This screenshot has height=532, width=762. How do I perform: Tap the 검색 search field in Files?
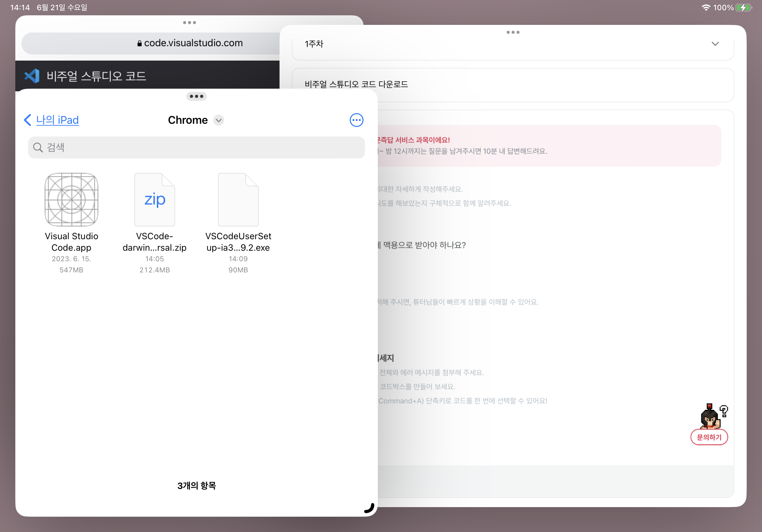197,147
